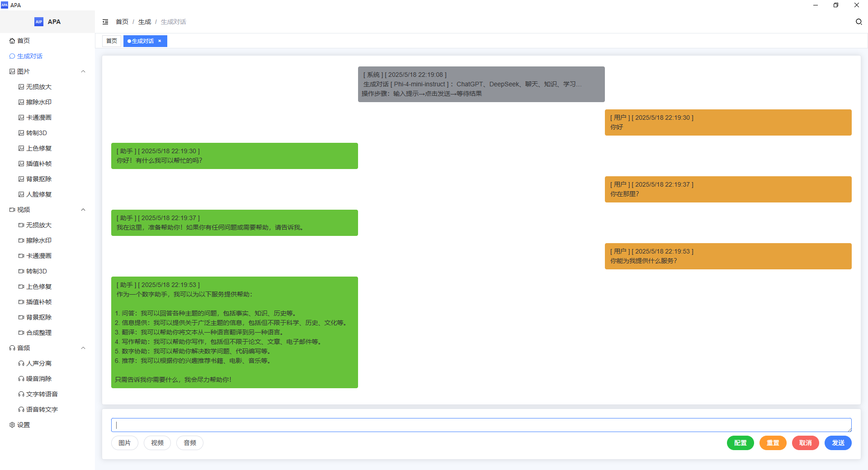Open 背景抠除 under 图片
This screenshot has height=470, width=868.
pyautogui.click(x=47, y=179)
